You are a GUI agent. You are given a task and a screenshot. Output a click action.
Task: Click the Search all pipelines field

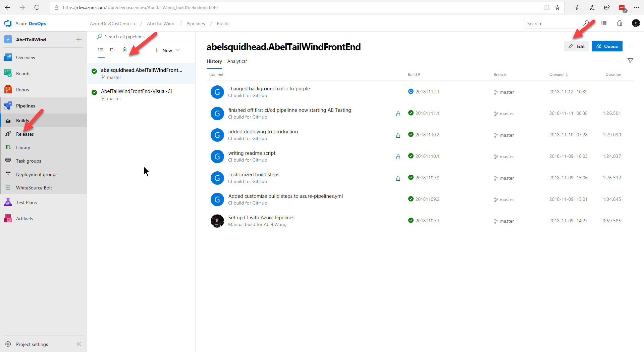[141, 37]
